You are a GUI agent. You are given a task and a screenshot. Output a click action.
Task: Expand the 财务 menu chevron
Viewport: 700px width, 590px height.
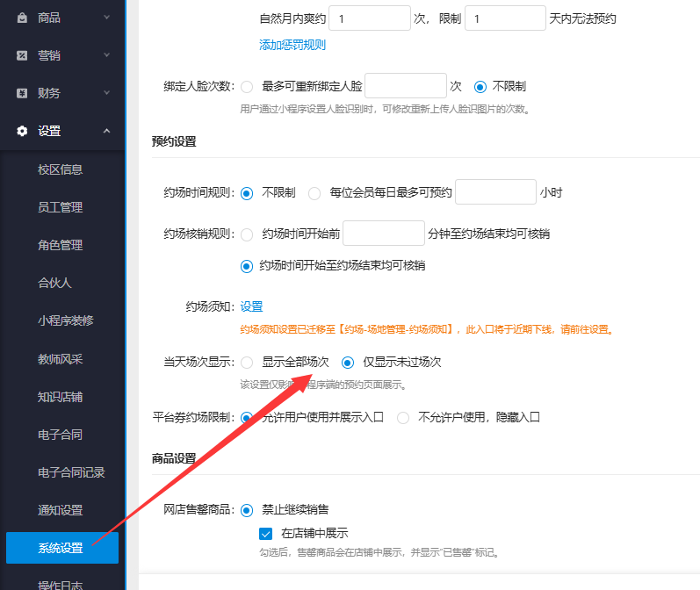106,93
